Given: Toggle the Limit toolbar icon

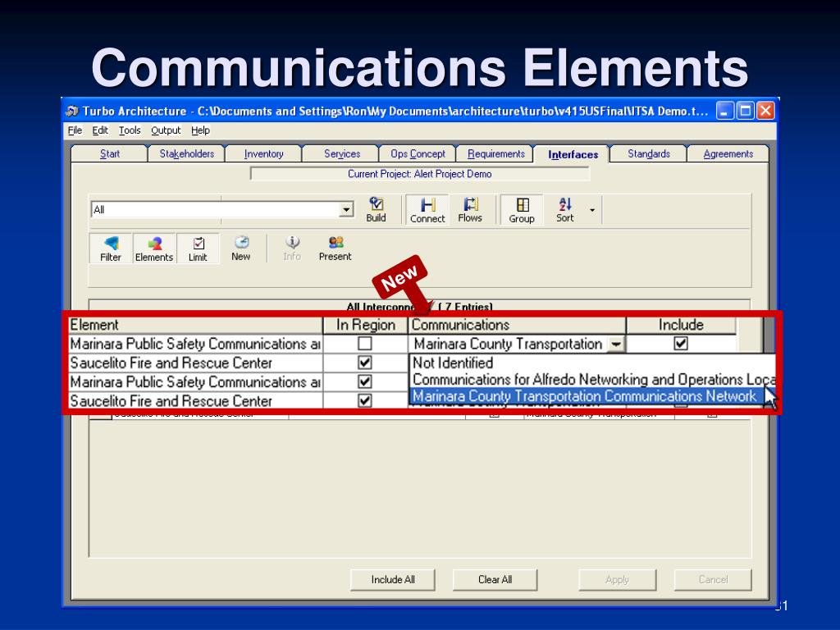Looking at the screenshot, I should coord(198,249).
